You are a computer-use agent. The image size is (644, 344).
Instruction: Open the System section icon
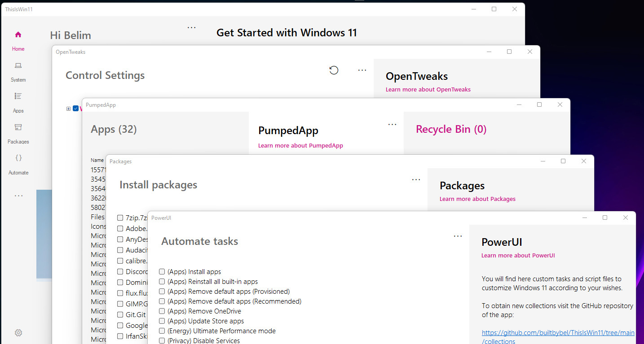(18, 65)
